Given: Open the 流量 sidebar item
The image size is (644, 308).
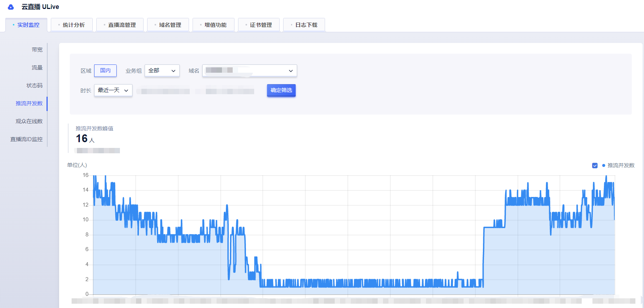Looking at the screenshot, I should pos(37,68).
